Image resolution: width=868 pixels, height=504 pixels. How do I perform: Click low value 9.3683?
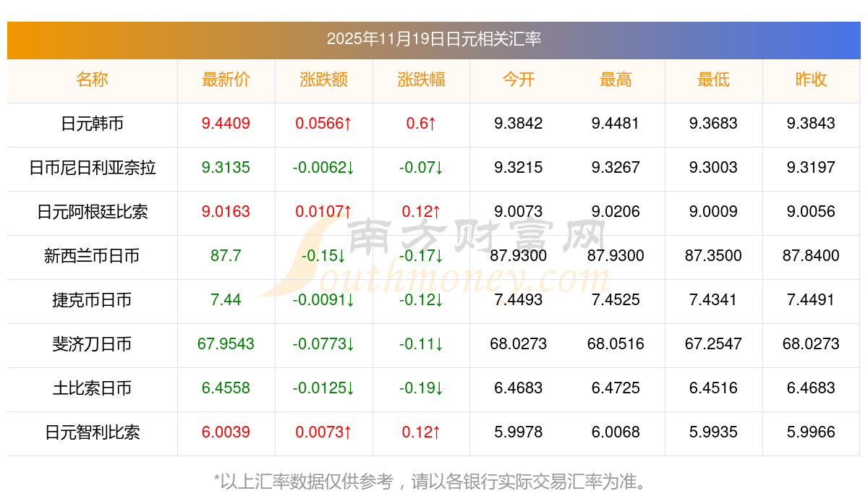pyautogui.click(x=713, y=124)
